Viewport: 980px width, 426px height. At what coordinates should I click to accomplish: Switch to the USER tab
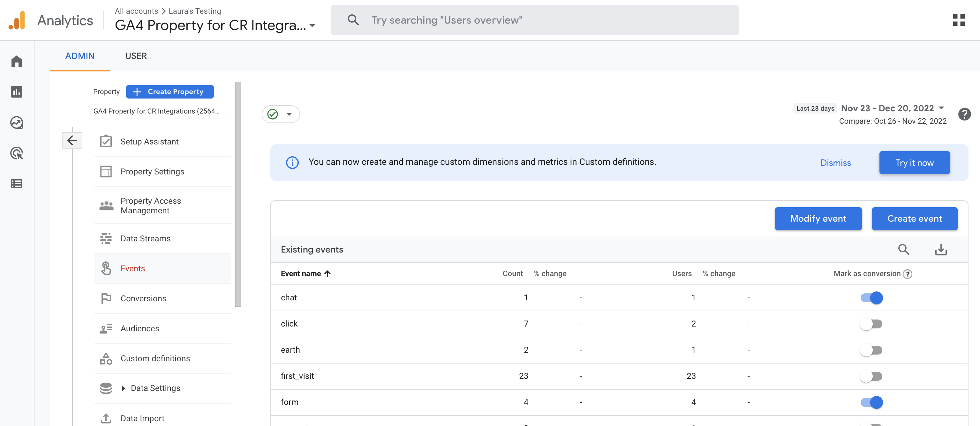pos(136,56)
